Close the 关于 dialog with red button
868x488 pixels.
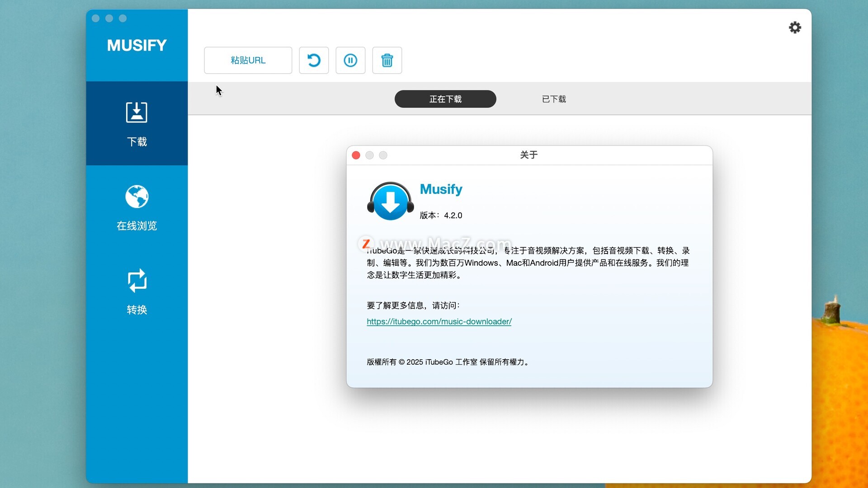pos(356,155)
